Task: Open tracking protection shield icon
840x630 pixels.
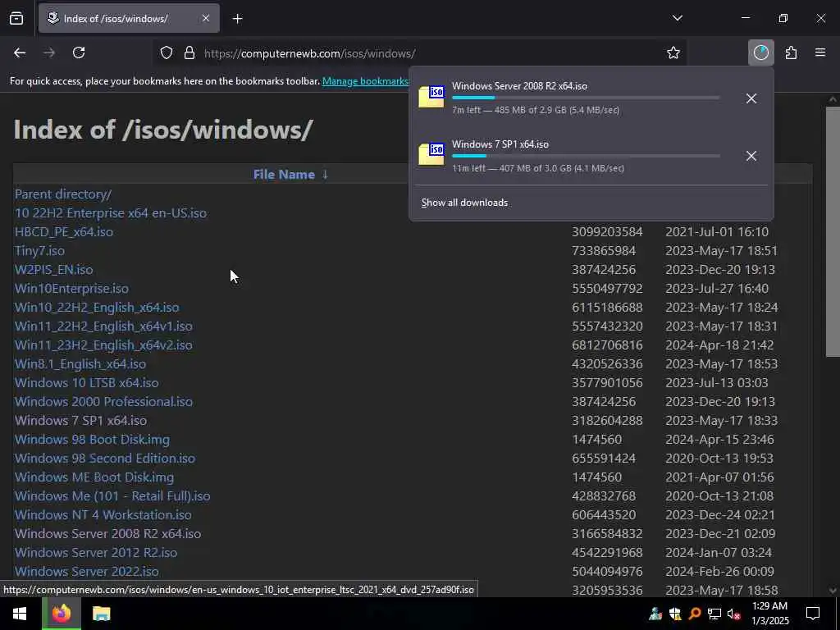Action: tap(167, 53)
